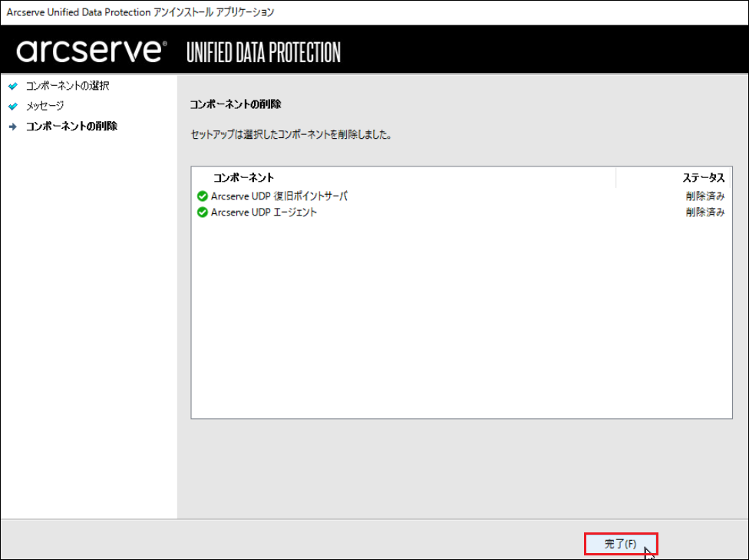Image resolution: width=749 pixels, height=560 pixels.
Task: Click the green check icon for UDP エージェント
Action: tap(202, 212)
